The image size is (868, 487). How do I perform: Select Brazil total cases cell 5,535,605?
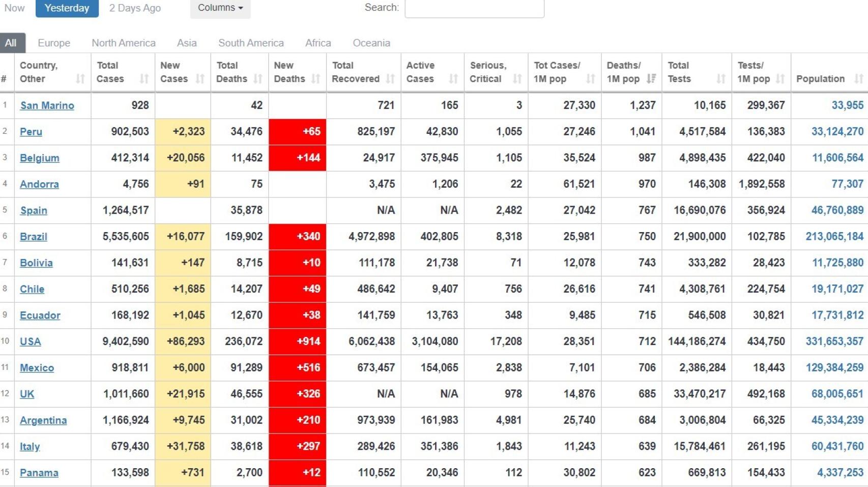click(x=123, y=237)
